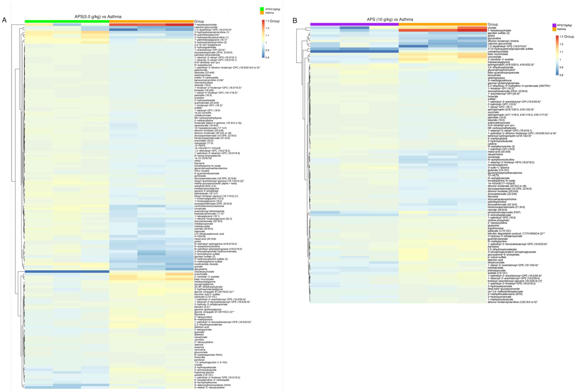Click the 'APS(5.0 g/kg) vs Asthma' title
Image resolution: width=576 pixels, height=392 pixels.
click(98, 17)
